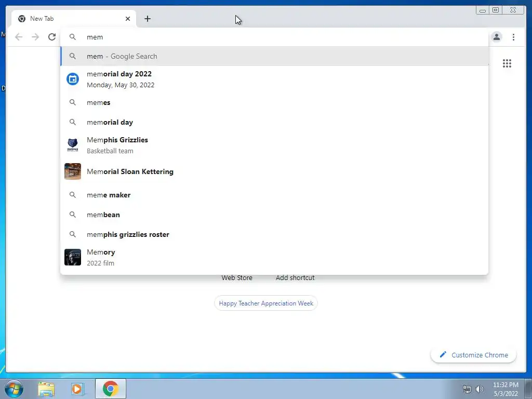
Task: Click the browser forward arrow
Action: 35,37
